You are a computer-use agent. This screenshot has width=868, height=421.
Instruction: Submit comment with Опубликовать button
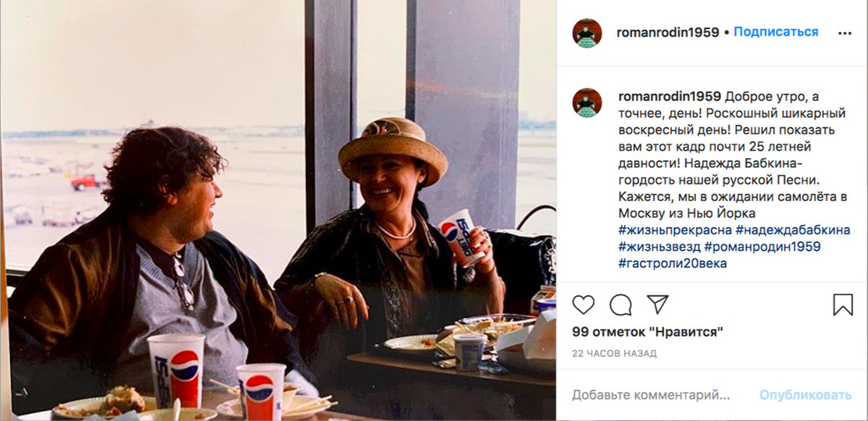click(805, 395)
